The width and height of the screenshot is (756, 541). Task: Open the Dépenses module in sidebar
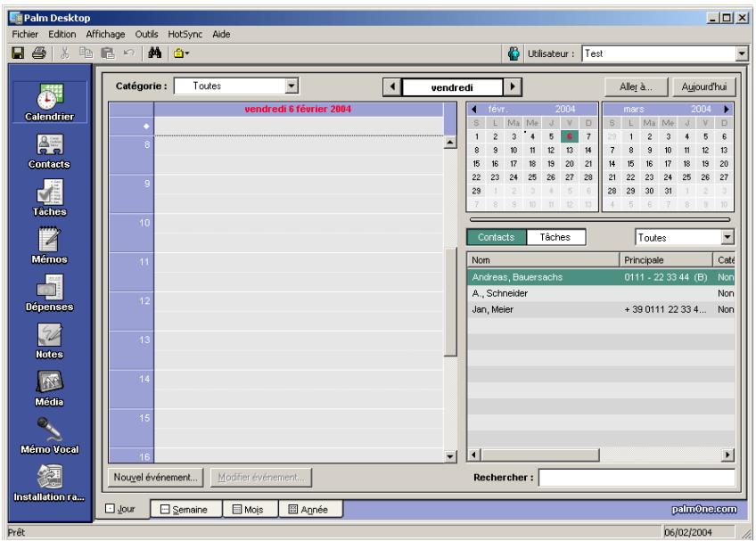[50, 293]
